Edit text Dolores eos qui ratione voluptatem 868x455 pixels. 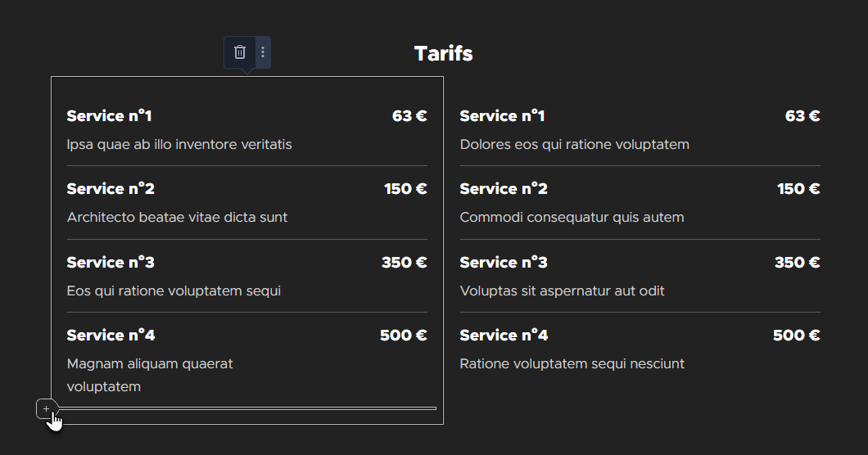(575, 145)
